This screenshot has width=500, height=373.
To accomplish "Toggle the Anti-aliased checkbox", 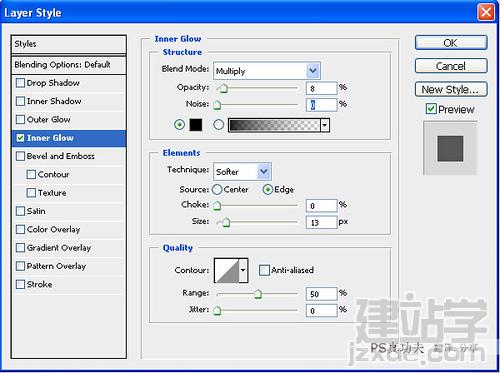I will click(x=264, y=270).
